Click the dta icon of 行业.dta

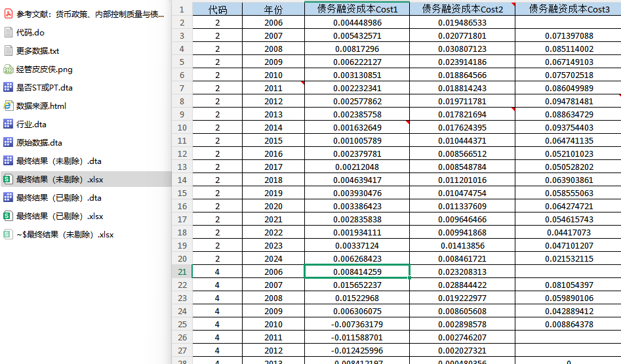click(x=9, y=124)
